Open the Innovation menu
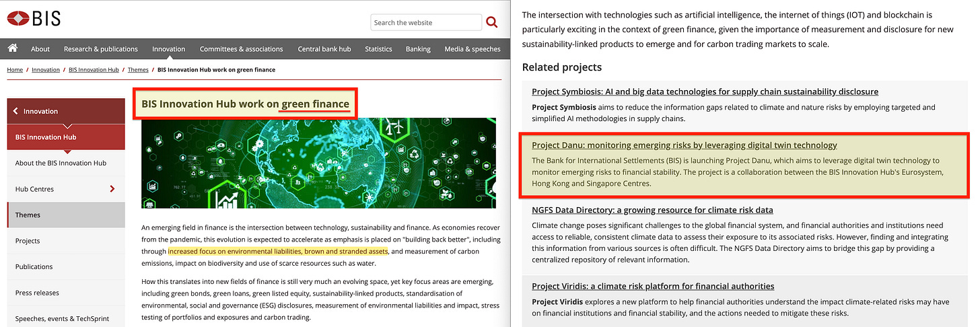 click(x=169, y=48)
